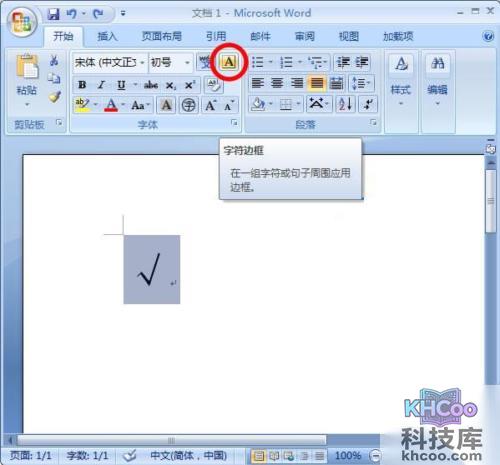The width and height of the screenshot is (500, 465).
Task: Open the borders button
Action: coord(286,105)
